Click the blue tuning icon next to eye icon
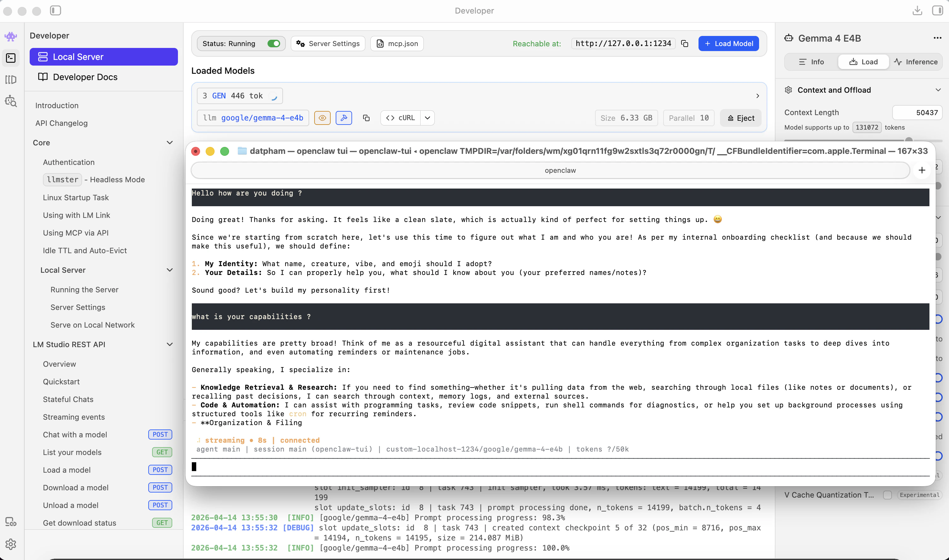949x560 pixels. tap(344, 118)
